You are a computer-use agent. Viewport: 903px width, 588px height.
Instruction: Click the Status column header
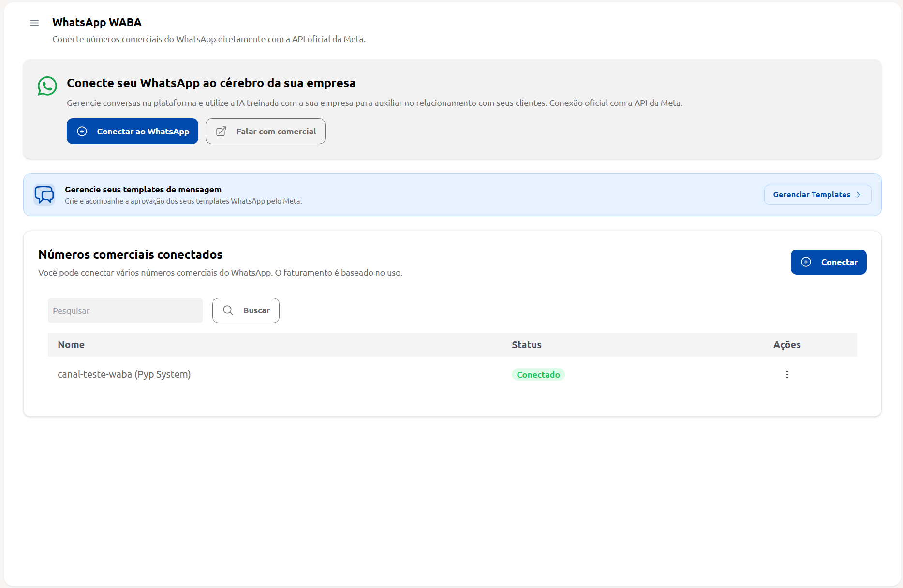pos(527,345)
